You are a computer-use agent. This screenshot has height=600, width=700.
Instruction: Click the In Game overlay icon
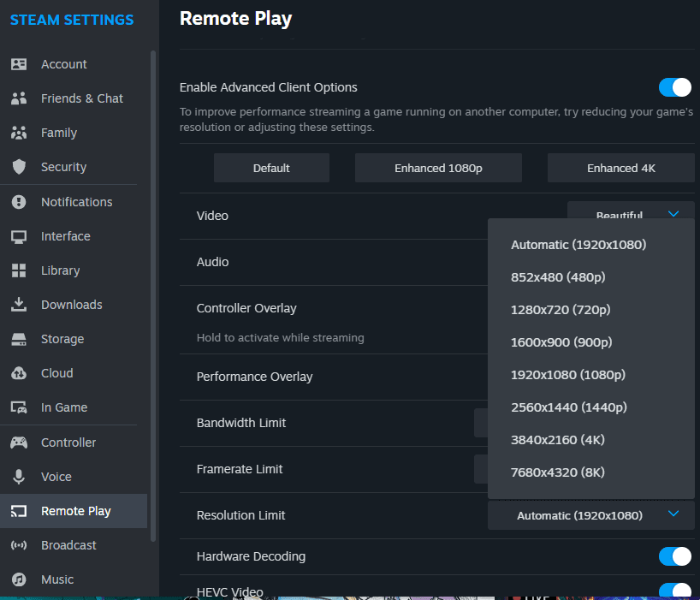tap(19, 407)
